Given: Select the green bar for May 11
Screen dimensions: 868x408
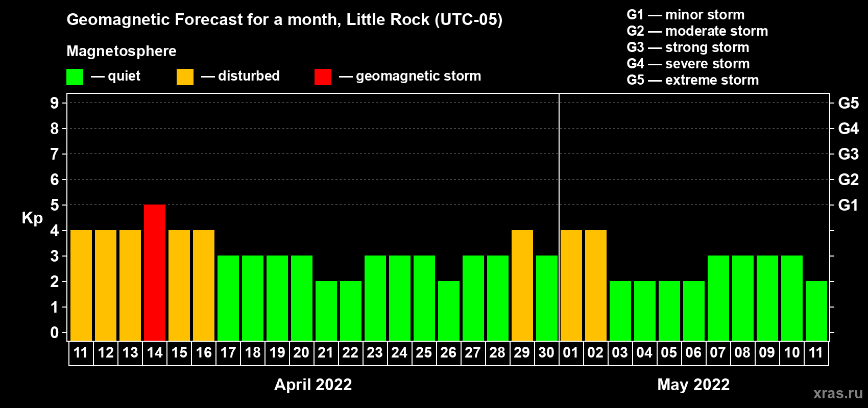Looking at the screenshot, I should point(816,311).
